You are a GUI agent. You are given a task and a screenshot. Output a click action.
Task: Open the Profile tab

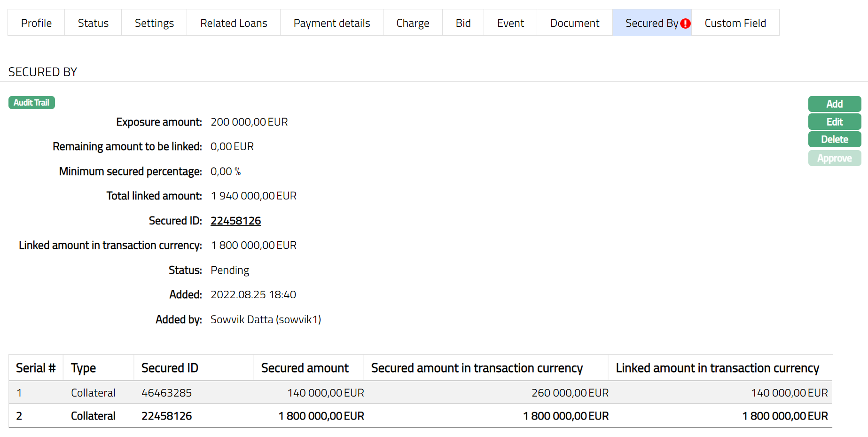point(36,23)
